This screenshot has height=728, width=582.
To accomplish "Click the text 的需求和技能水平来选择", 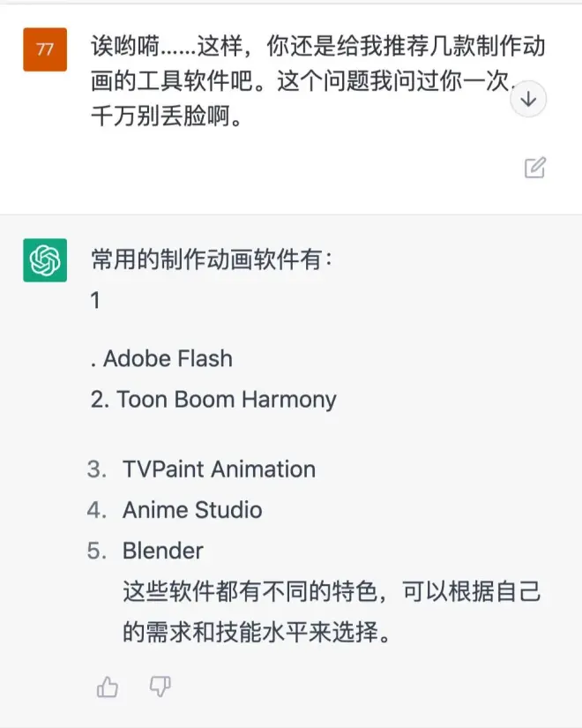I will pos(256,633).
